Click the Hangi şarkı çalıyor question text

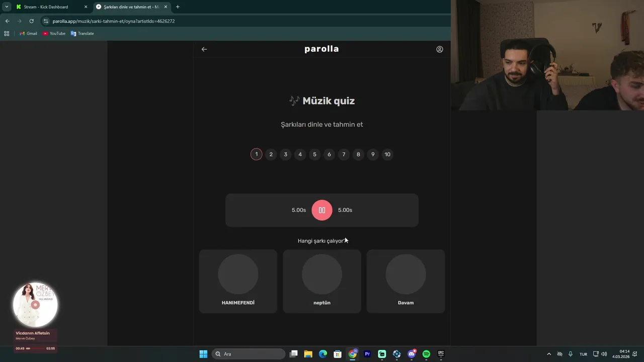pyautogui.click(x=321, y=241)
